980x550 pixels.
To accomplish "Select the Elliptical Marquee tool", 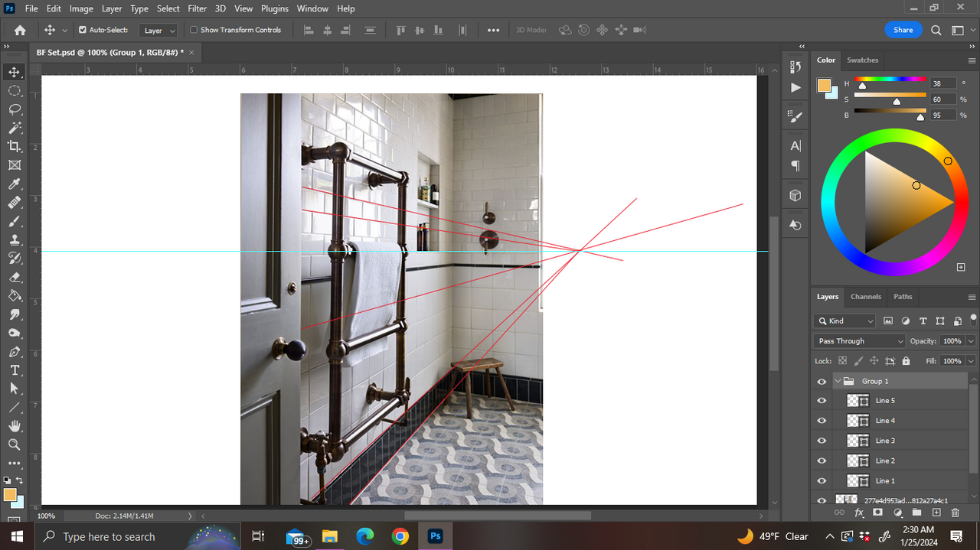I will (14, 90).
